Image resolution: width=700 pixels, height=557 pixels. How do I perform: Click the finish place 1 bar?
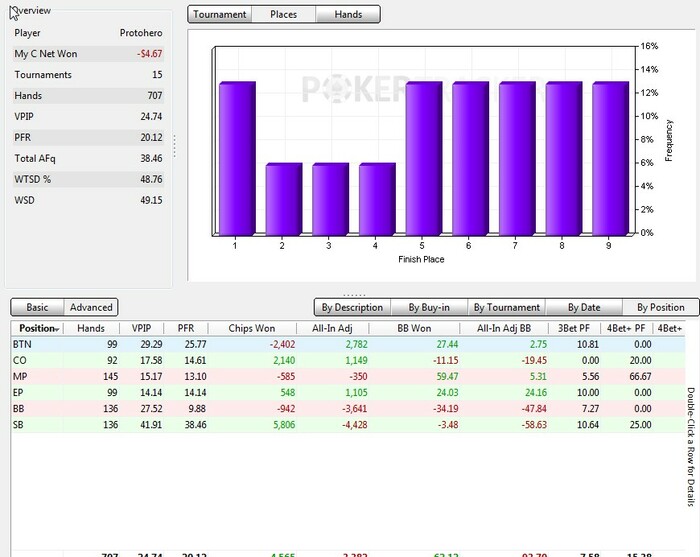(237, 158)
